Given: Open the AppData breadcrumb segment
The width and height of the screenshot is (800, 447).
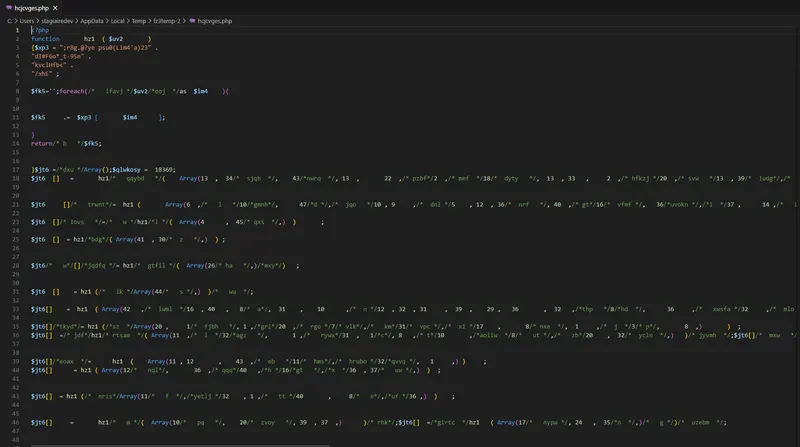Looking at the screenshot, I should point(92,21).
